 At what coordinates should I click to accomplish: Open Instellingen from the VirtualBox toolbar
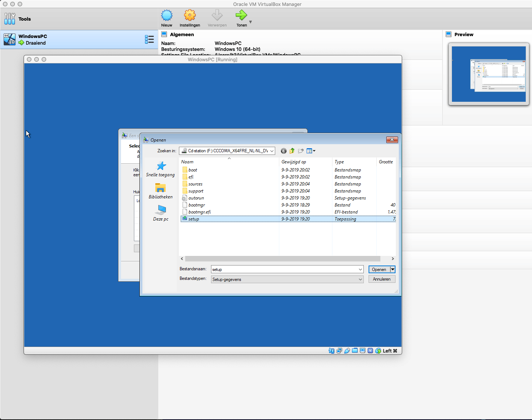pyautogui.click(x=190, y=15)
